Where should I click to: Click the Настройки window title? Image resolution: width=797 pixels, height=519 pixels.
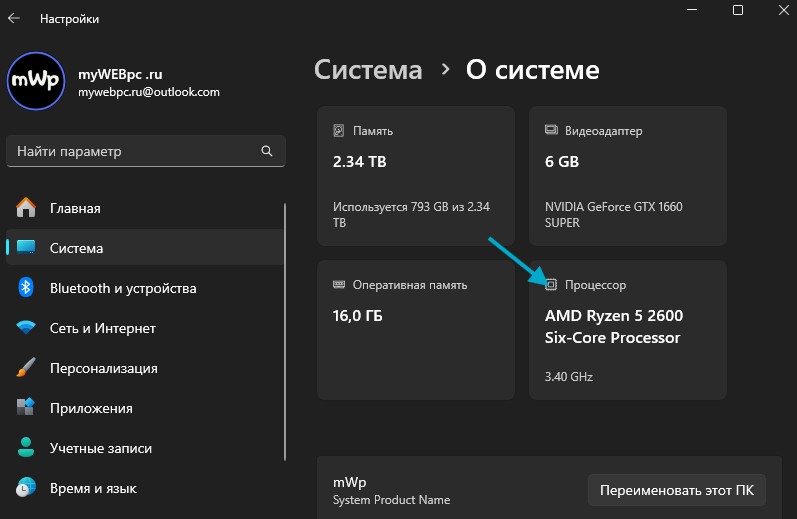click(70, 19)
